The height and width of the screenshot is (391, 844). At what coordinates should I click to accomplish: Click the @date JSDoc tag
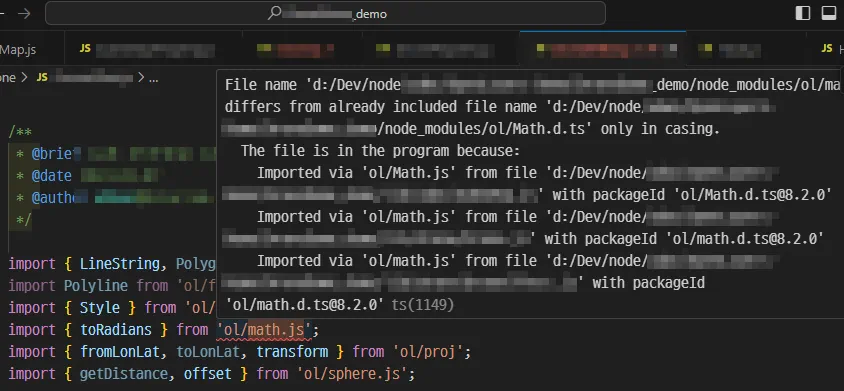52,176
